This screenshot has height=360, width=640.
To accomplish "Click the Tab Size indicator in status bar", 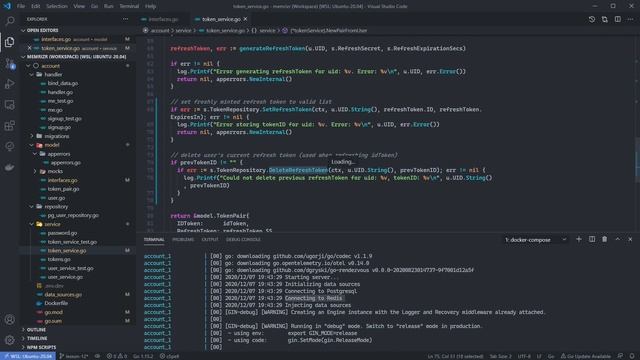I will [500, 356].
